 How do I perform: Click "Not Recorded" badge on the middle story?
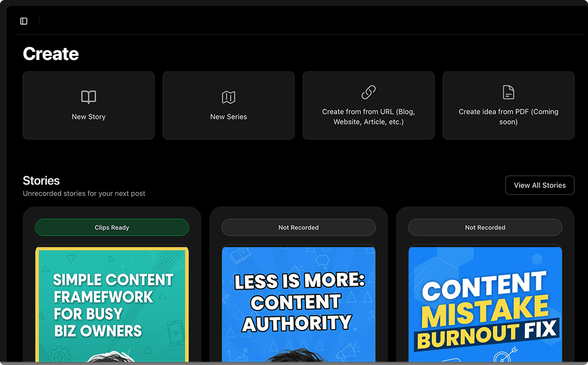[298, 227]
